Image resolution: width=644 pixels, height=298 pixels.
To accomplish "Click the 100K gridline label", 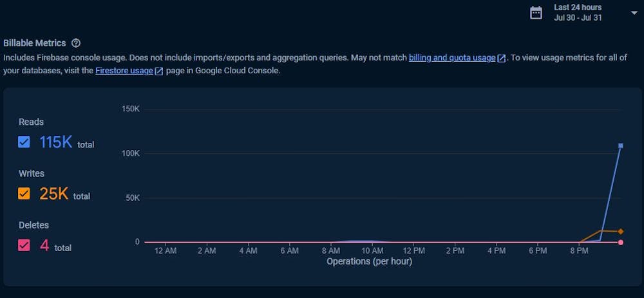I will coord(131,154).
